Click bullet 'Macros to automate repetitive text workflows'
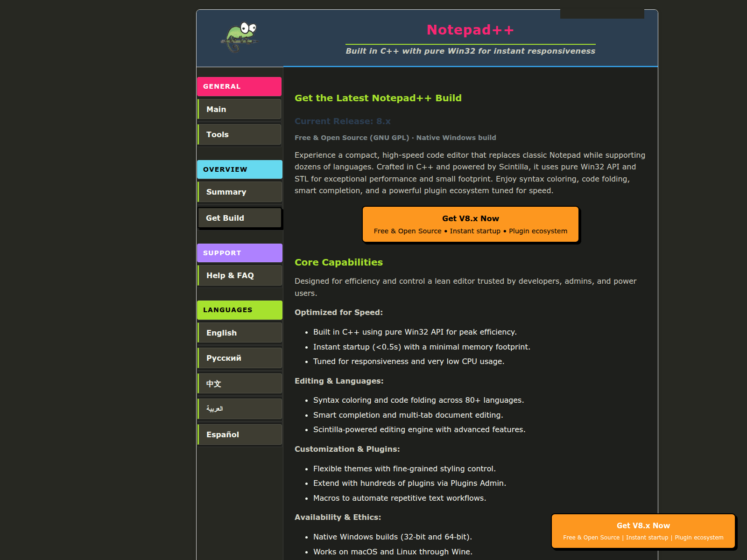The image size is (747, 560). [x=400, y=498]
